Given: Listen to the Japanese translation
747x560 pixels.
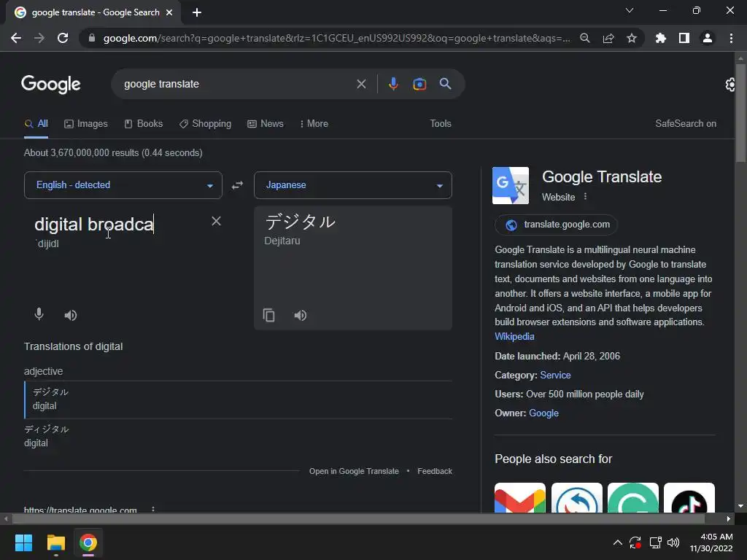Looking at the screenshot, I should (x=300, y=315).
